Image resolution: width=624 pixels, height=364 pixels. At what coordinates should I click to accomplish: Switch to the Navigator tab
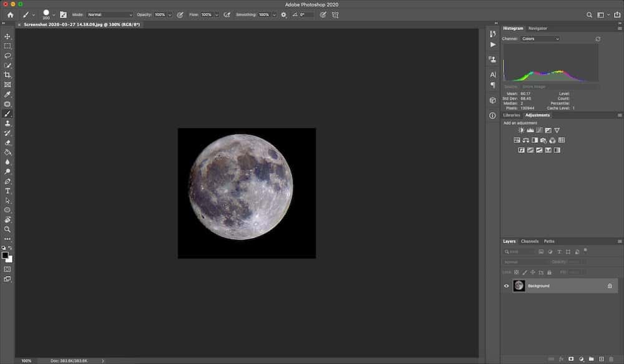point(538,28)
